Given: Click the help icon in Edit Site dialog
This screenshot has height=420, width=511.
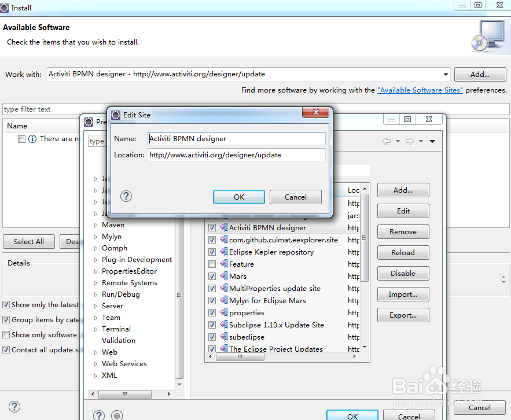Looking at the screenshot, I should [126, 196].
